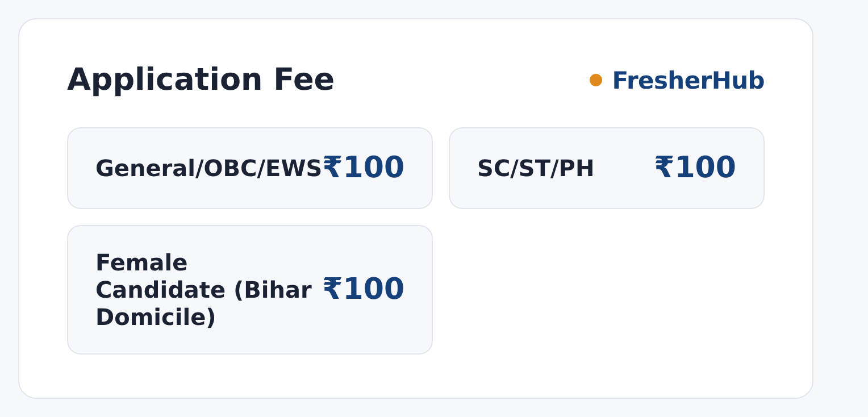868x417 pixels.
Task: Click the orange dot beside FresherHub
Action: click(x=595, y=80)
